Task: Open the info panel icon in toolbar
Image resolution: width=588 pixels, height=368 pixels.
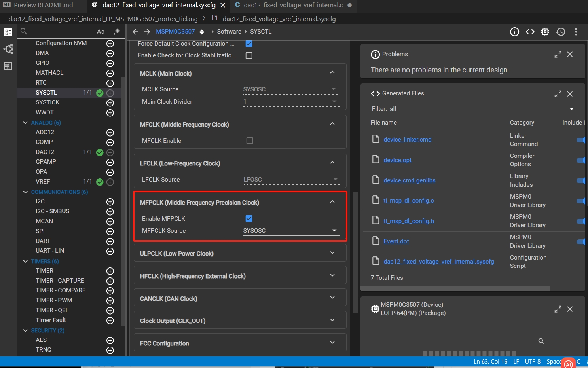Action: [x=514, y=32]
